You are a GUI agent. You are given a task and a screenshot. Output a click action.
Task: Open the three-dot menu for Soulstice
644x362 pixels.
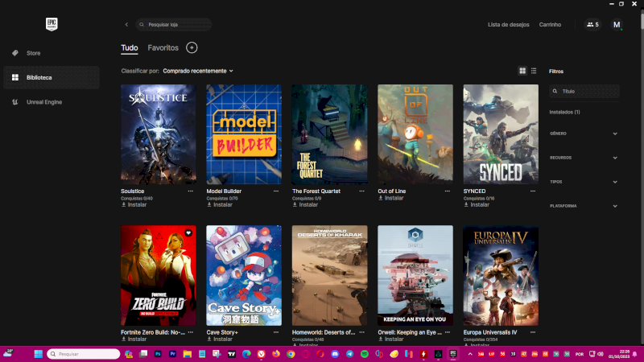pyautogui.click(x=191, y=191)
